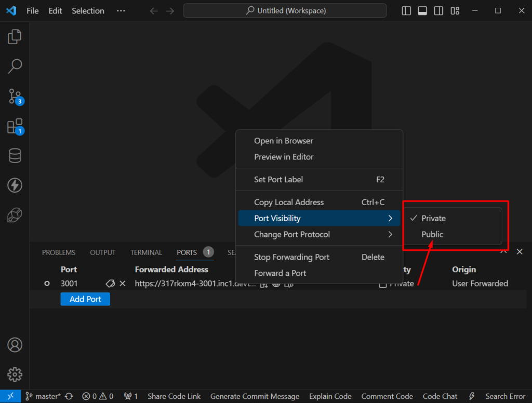Open the Explorer view in activity bar
The width and height of the screenshot is (532, 403).
click(x=15, y=37)
